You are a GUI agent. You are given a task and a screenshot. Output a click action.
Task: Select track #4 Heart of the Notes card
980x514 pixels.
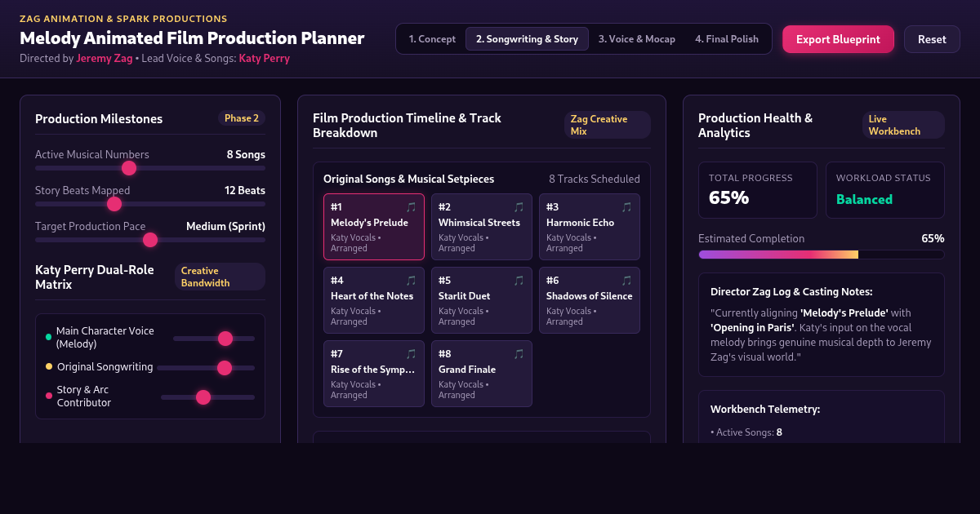point(374,300)
